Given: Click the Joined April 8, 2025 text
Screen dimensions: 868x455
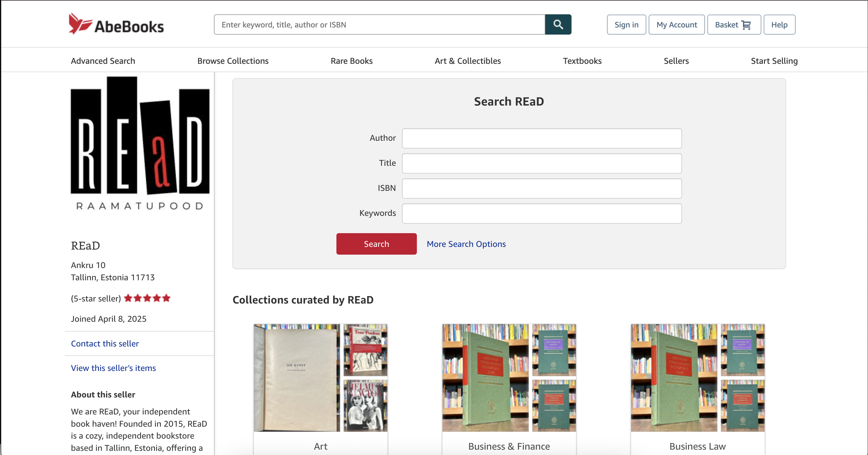Looking at the screenshot, I should coord(108,319).
